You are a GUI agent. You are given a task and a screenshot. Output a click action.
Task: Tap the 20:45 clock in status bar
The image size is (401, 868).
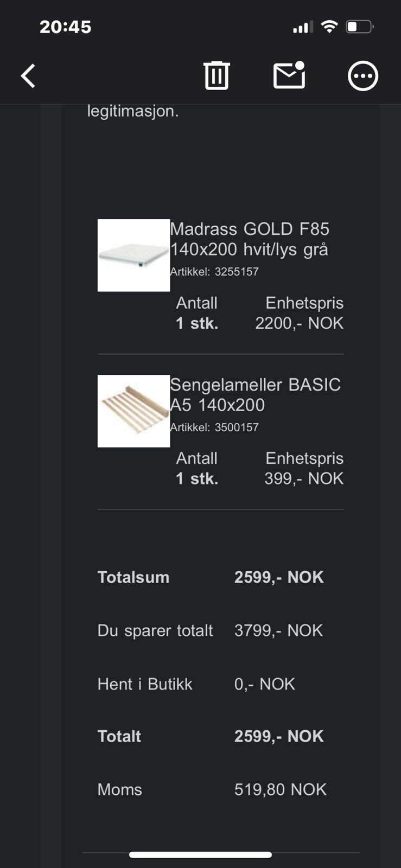tap(65, 27)
